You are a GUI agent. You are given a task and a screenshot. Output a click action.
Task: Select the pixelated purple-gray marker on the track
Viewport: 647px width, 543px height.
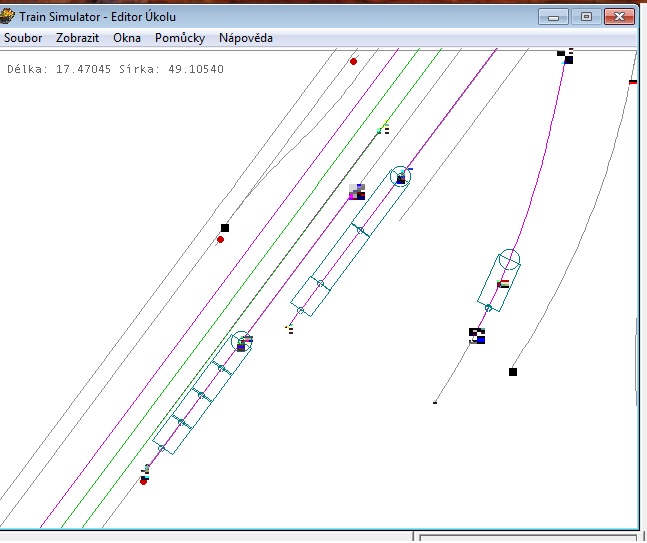coord(357,191)
